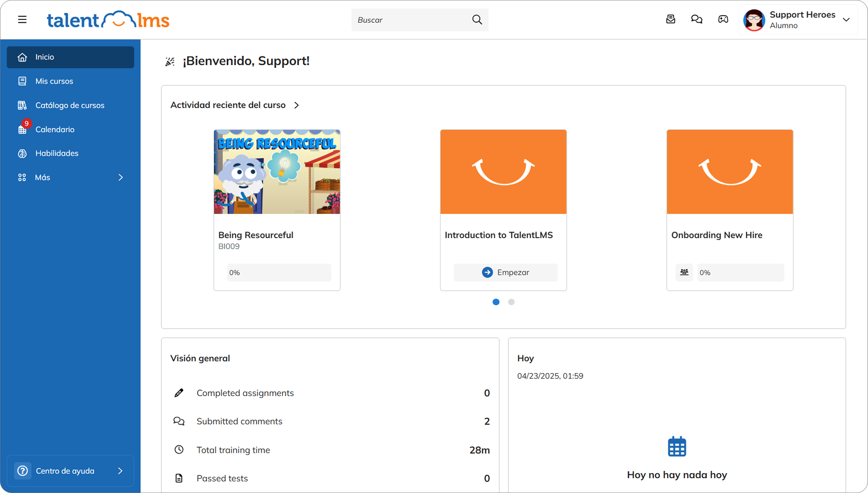This screenshot has height=493, width=868.
Task: Select the first carousel page dot
Action: coord(496,302)
